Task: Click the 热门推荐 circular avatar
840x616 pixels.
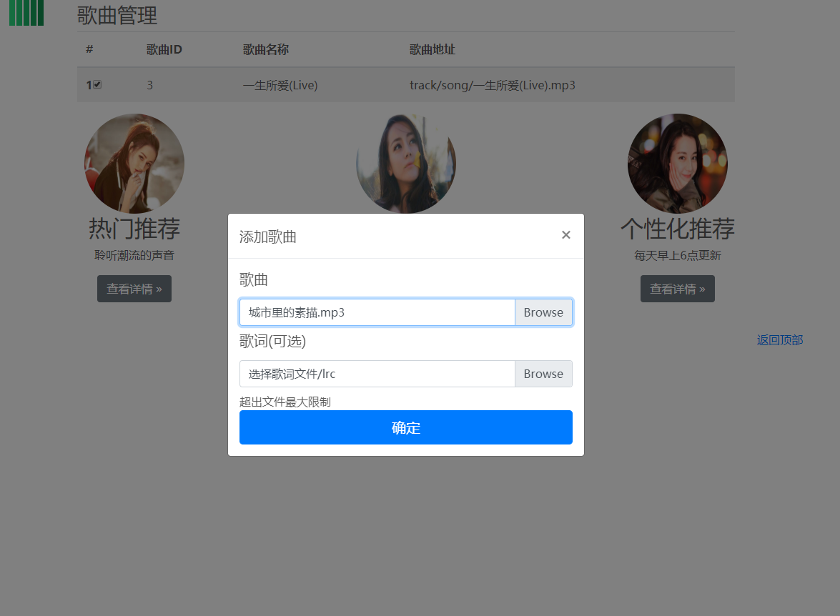Action: click(x=134, y=163)
